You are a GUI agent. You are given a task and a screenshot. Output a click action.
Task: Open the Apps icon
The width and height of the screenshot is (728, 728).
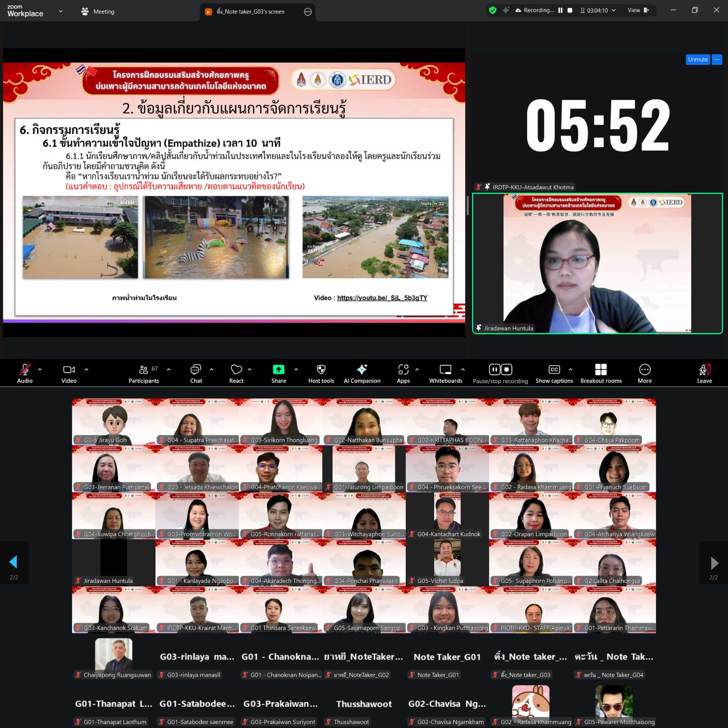pos(403,373)
